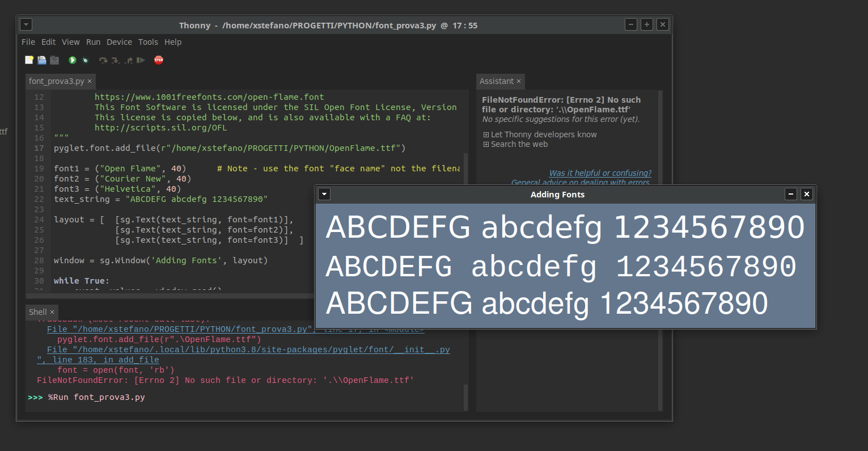Step over the next line in the debugger
This screenshot has height=451, width=868.
(103, 60)
